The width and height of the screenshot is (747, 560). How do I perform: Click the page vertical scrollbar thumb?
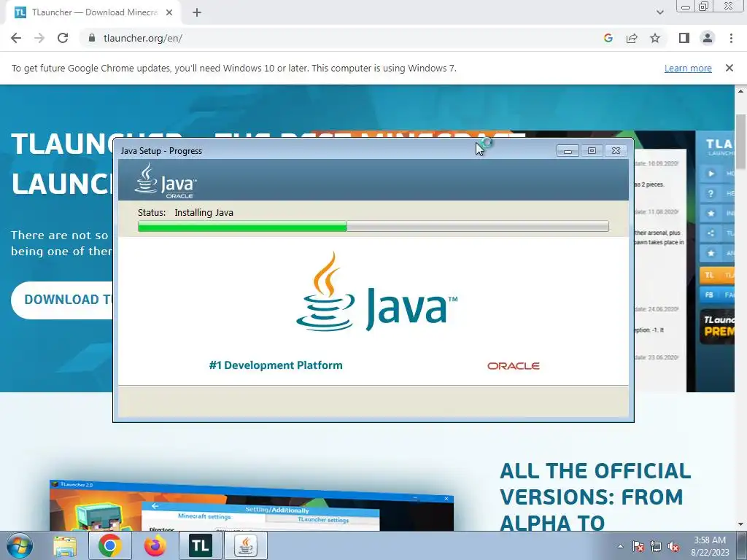(x=741, y=141)
